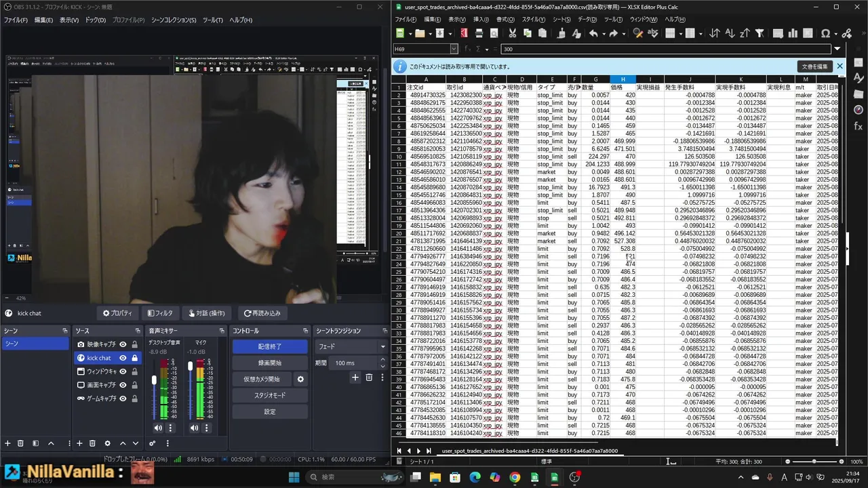The height and width of the screenshot is (488, 868).
Task: Click add scene plus icon in Scenes panel
Action: click(x=7, y=443)
